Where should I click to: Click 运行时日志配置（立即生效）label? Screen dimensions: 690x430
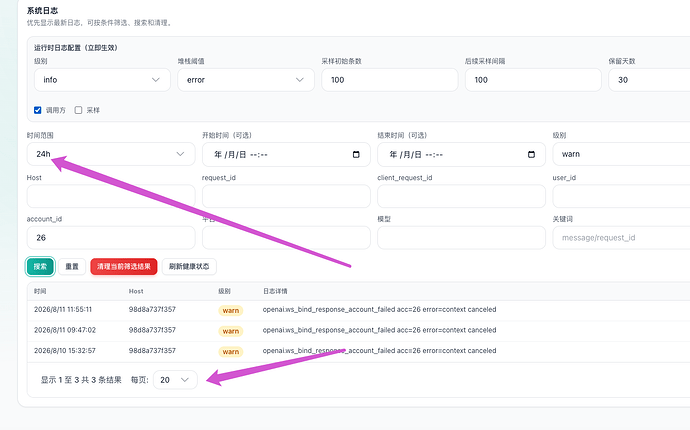tap(76, 48)
